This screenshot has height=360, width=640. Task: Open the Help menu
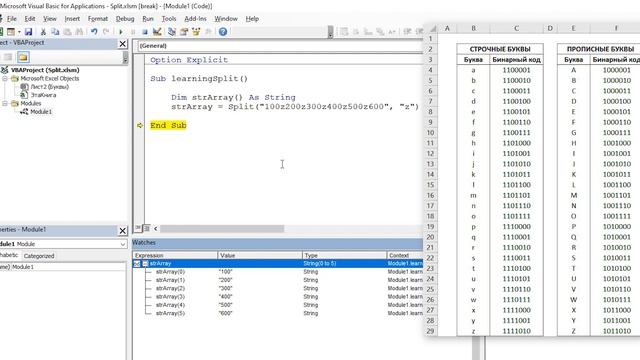[252, 19]
